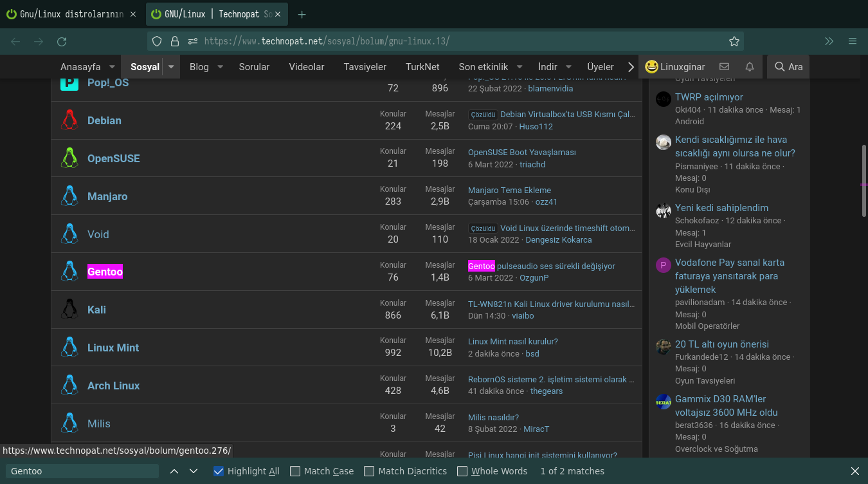Viewport: 868px width, 484px height.
Task: Enable Match Case in find bar
Action: point(295,471)
